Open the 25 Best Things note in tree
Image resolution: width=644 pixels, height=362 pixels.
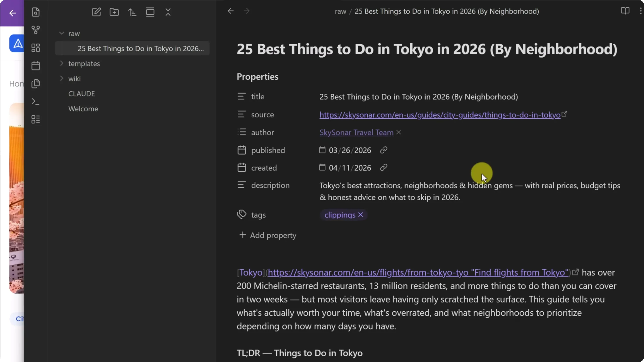pos(132,48)
